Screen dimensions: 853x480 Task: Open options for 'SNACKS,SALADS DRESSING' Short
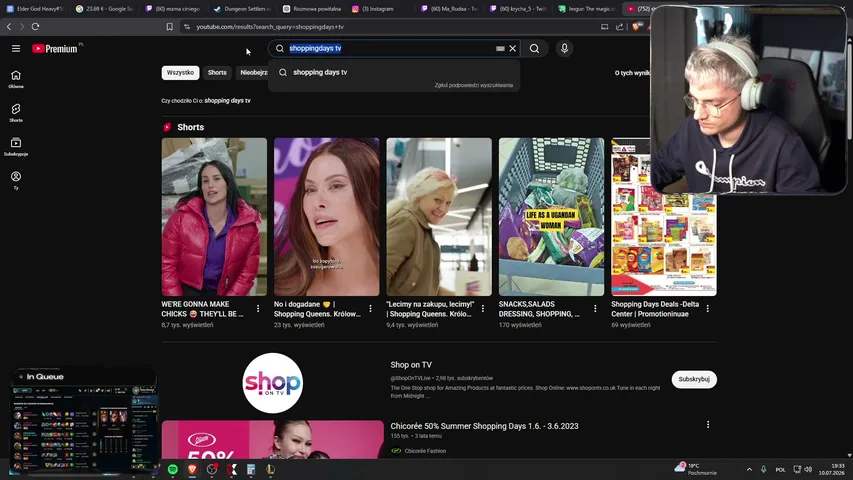click(595, 309)
